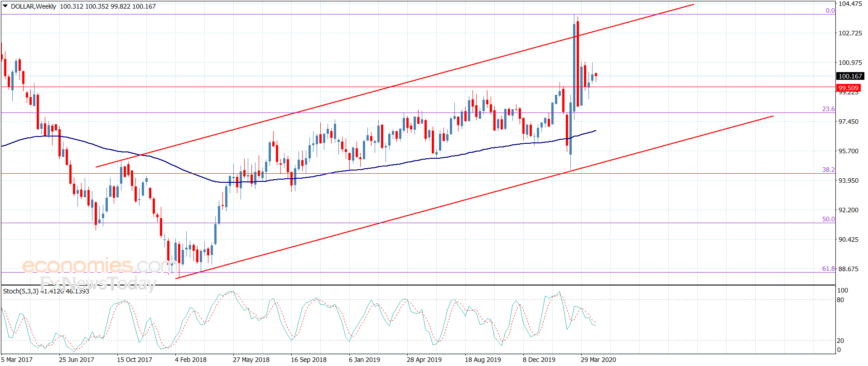Select the current price label 100.167
868x366 pixels.
[850, 76]
